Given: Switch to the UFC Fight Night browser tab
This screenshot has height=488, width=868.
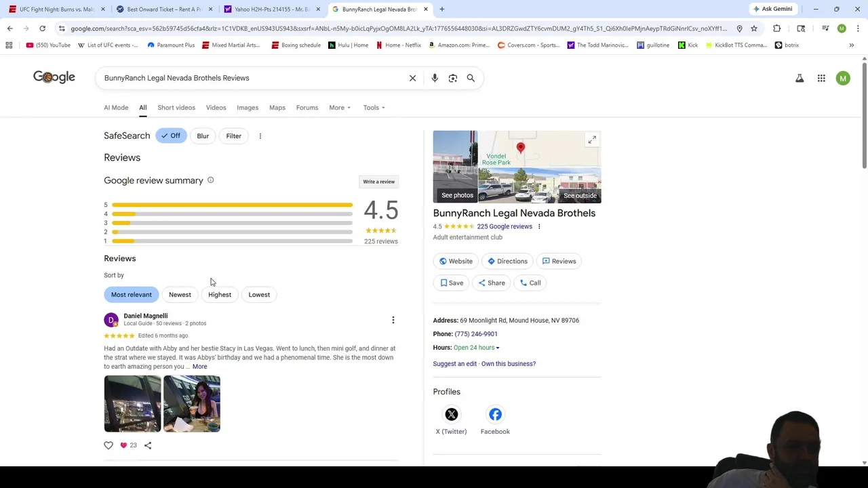Looking at the screenshot, I should point(56,9).
